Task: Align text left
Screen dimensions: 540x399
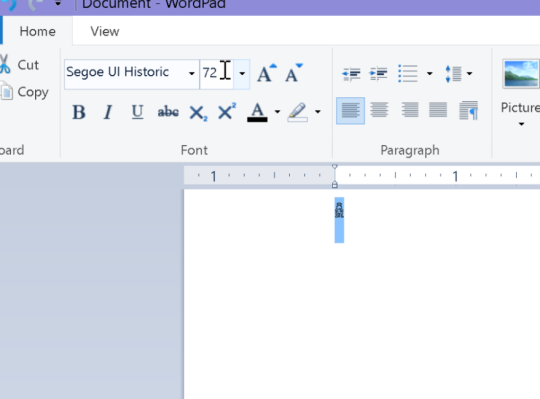Action: tap(351, 111)
